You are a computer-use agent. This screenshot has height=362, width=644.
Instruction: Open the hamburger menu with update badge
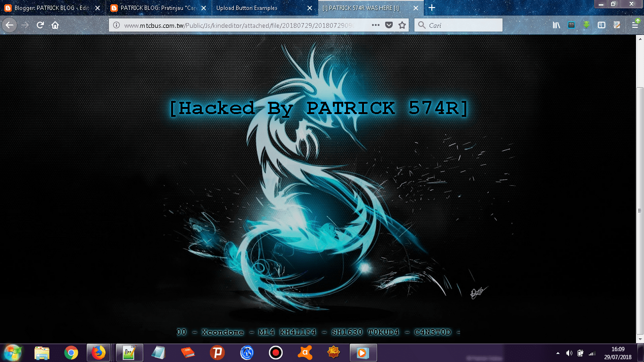(636, 25)
